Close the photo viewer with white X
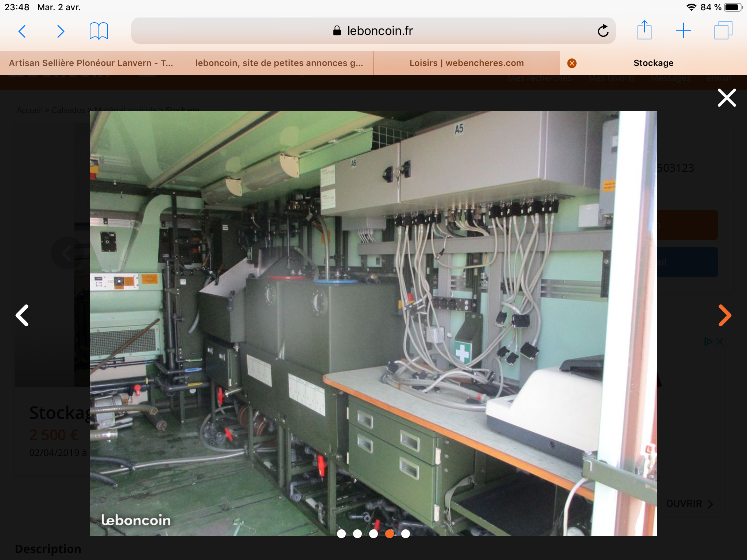This screenshot has width=747, height=560. coord(727,98)
